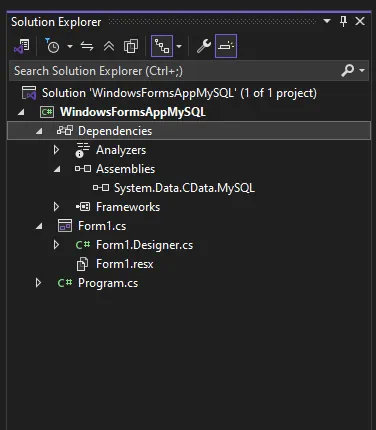Open the window position dropdown in title bar
Viewport: 376px width, 430px height.
pyautogui.click(x=327, y=21)
